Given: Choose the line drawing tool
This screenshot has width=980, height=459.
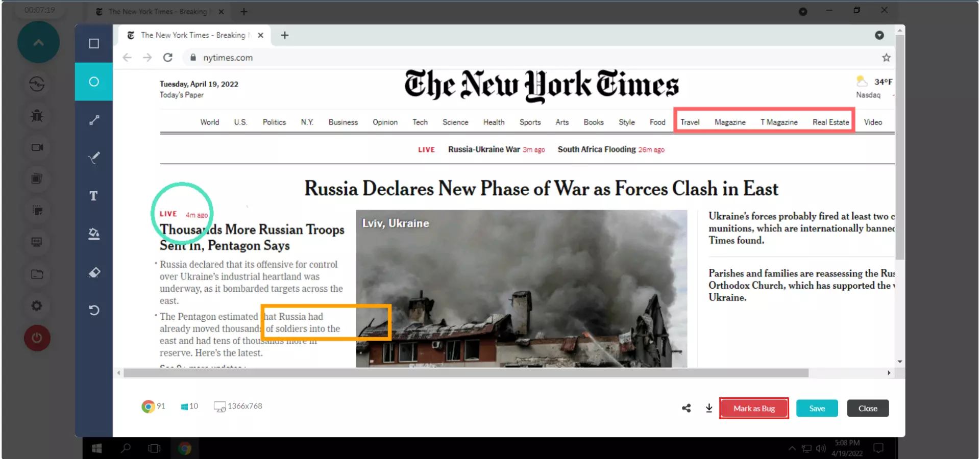Looking at the screenshot, I should [x=94, y=120].
